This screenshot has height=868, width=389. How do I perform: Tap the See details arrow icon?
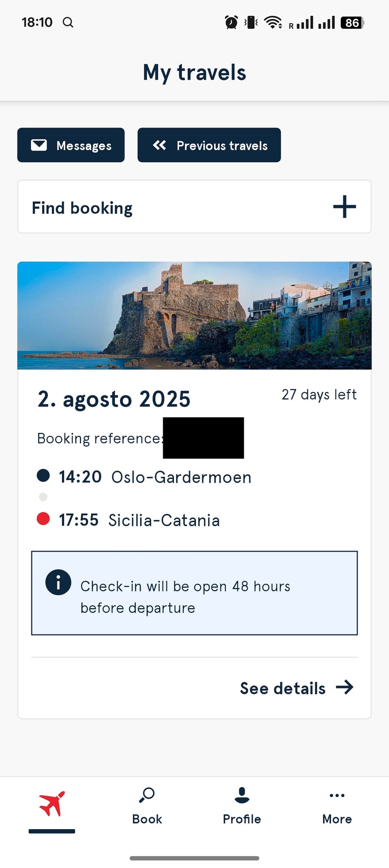point(345,687)
